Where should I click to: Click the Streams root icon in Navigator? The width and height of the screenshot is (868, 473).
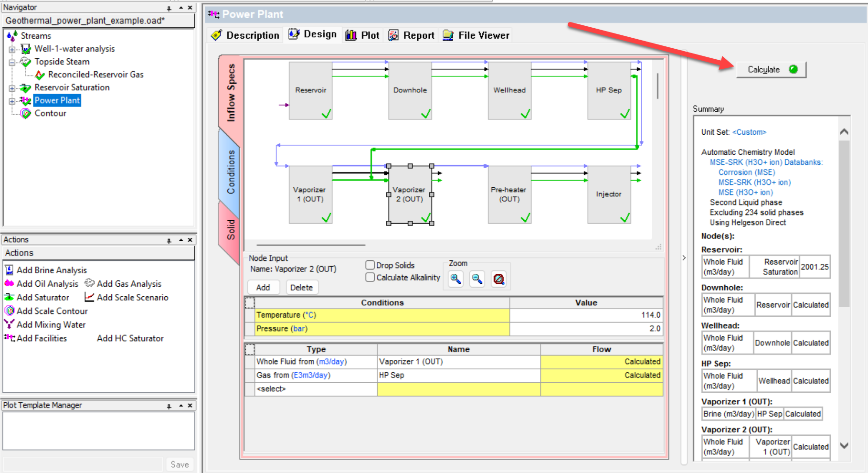[12, 36]
